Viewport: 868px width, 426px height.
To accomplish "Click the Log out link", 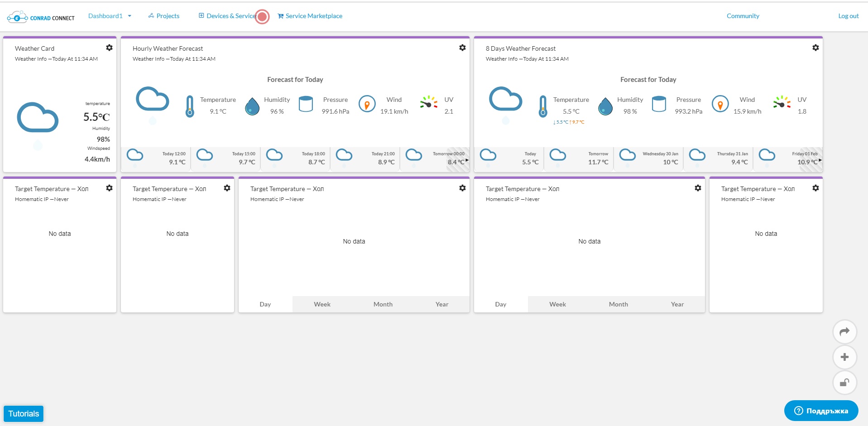I will pos(848,16).
